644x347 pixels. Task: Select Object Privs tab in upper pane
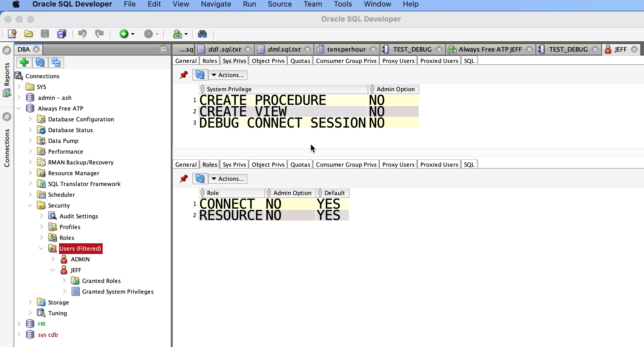pyautogui.click(x=268, y=61)
